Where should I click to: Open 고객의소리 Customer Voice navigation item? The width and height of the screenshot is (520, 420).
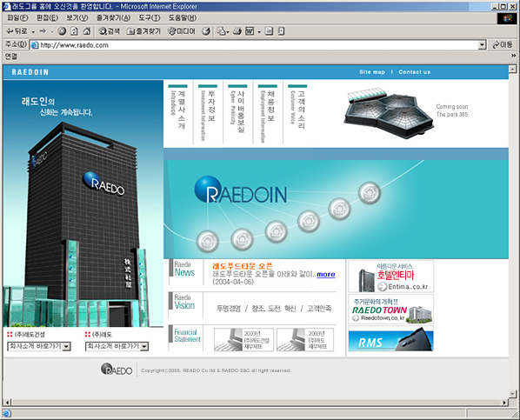click(x=297, y=108)
